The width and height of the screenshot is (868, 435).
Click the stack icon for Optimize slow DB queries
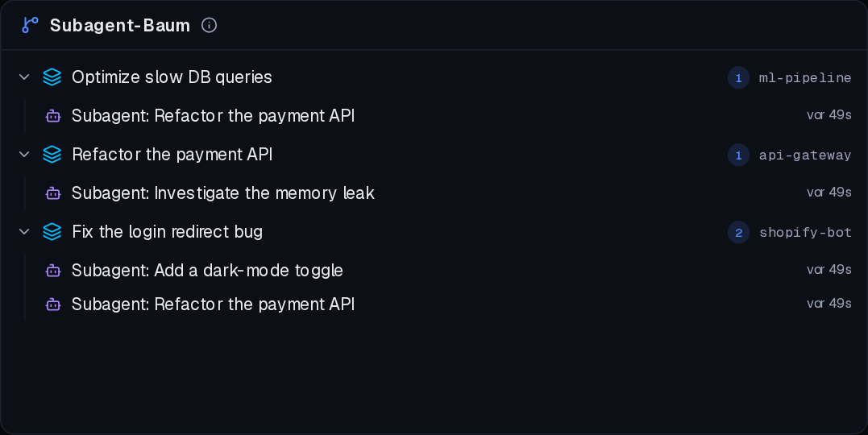pos(52,77)
